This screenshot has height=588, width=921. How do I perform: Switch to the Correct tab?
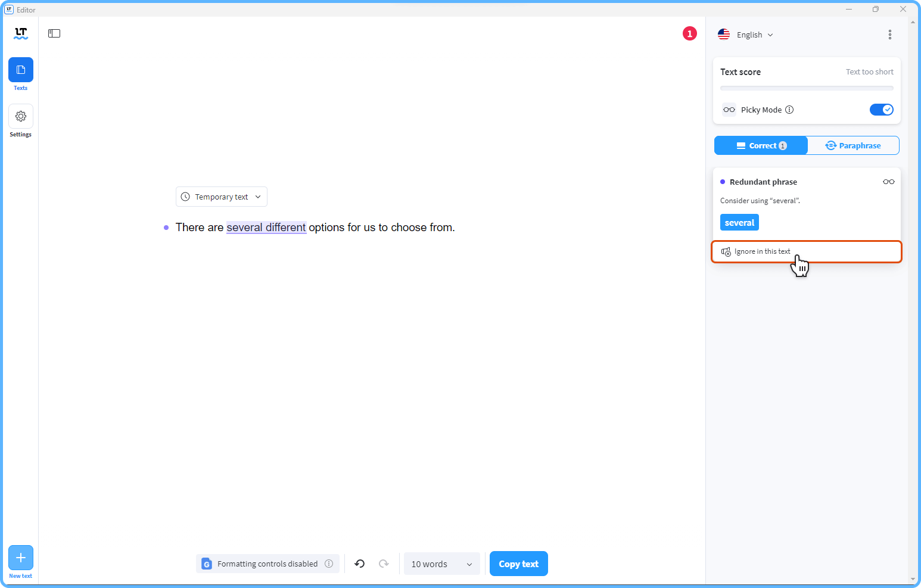pyautogui.click(x=761, y=145)
